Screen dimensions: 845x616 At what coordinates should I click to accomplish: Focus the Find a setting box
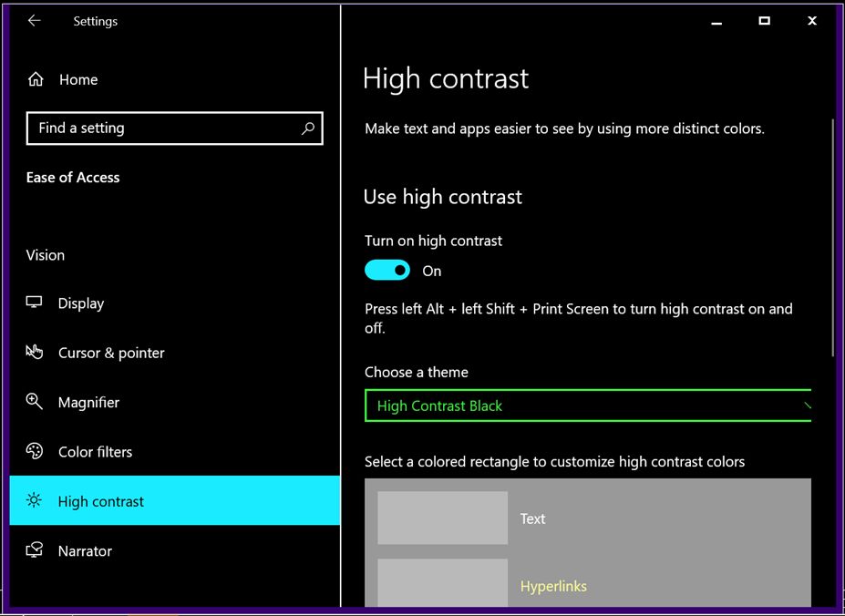(175, 128)
